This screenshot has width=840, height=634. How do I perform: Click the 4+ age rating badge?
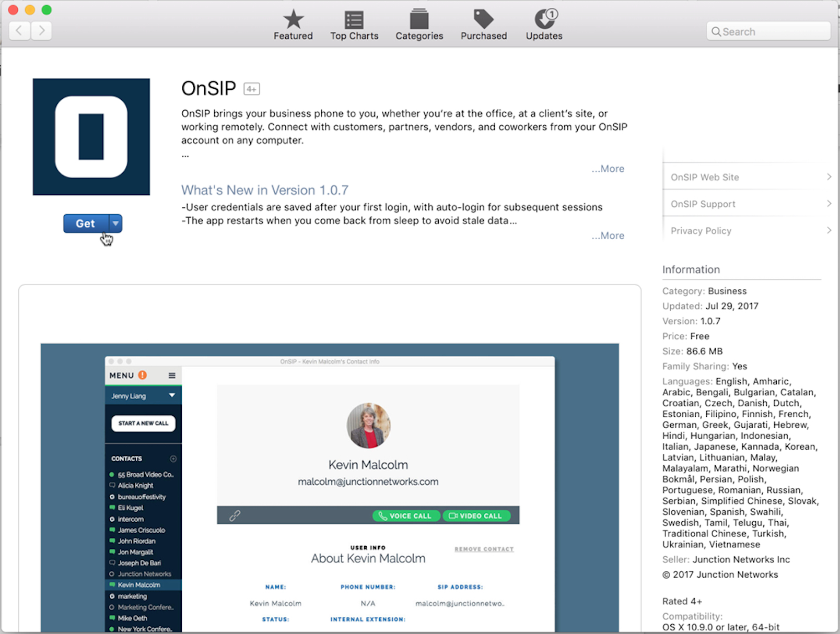tap(252, 89)
